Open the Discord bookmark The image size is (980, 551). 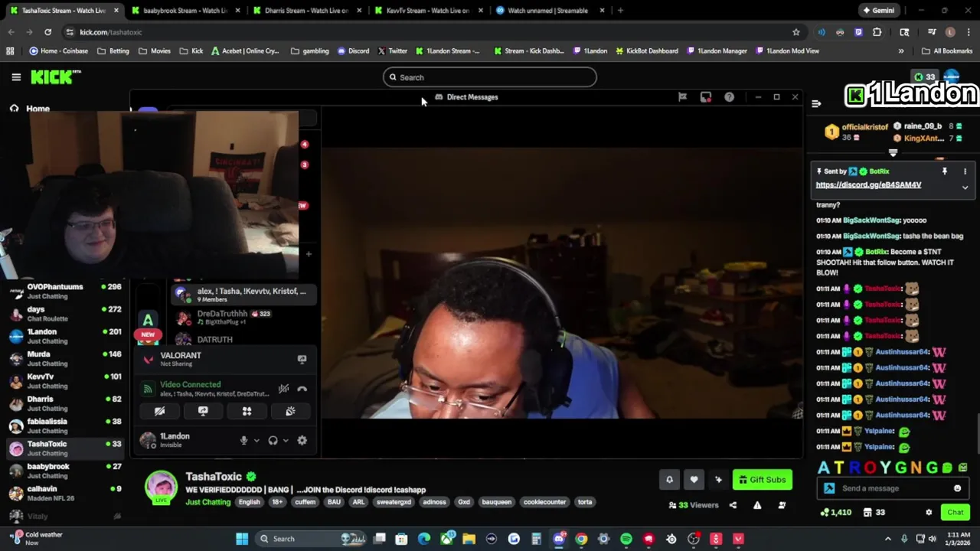click(x=353, y=51)
